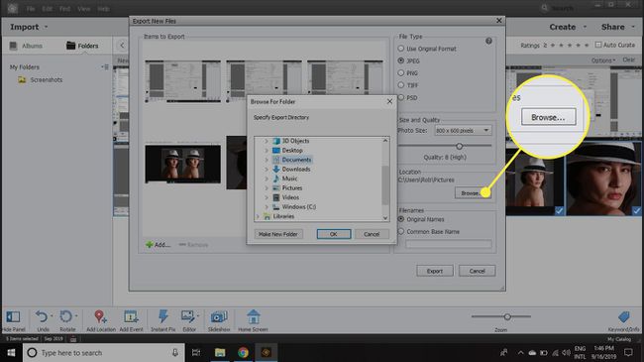Expand Music folder node
Image resolution: width=644 pixels, height=362 pixels.
coord(267,179)
